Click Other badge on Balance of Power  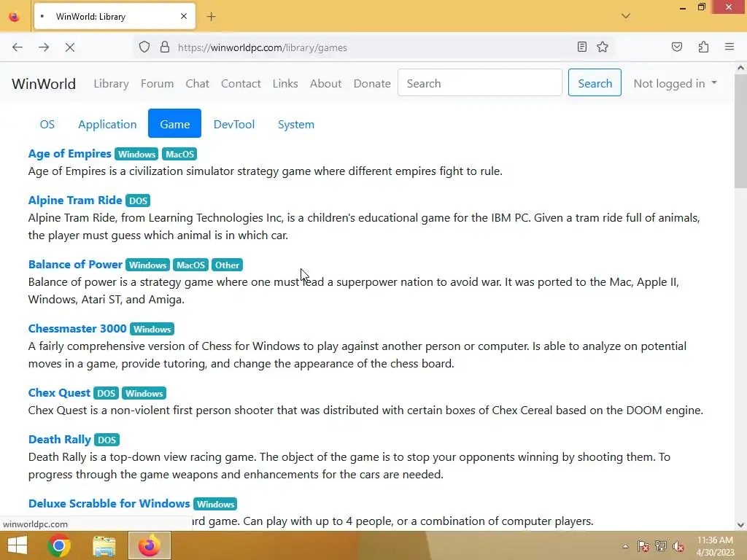[x=228, y=265]
